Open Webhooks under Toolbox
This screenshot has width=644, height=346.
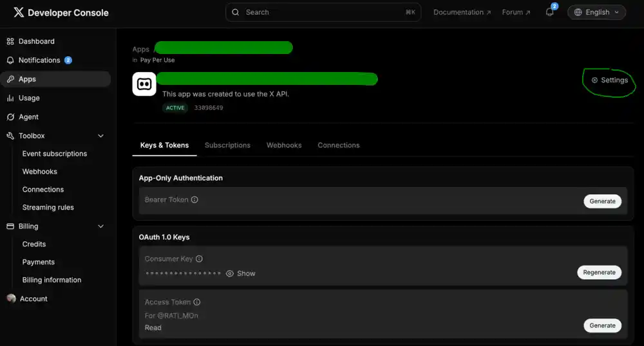tap(40, 172)
